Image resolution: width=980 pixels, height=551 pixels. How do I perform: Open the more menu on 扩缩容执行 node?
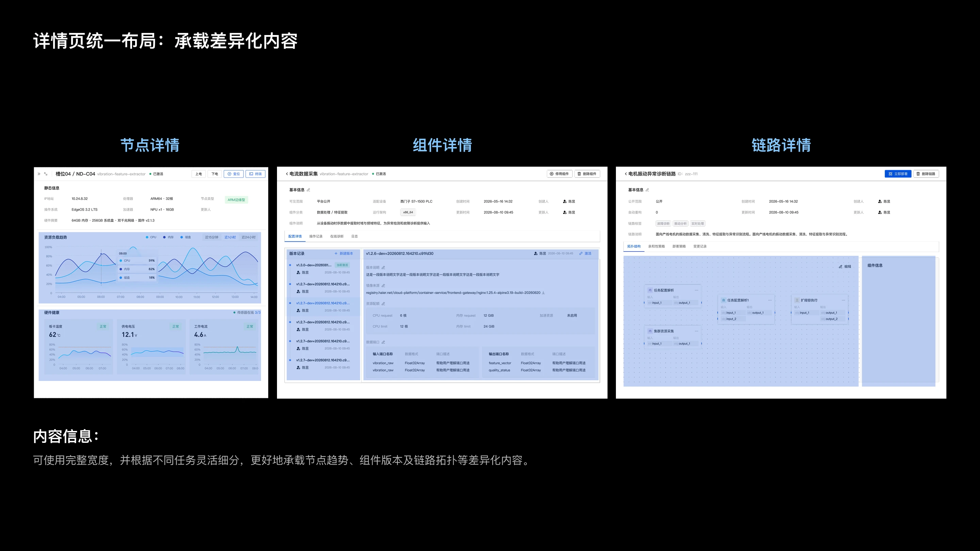(843, 300)
